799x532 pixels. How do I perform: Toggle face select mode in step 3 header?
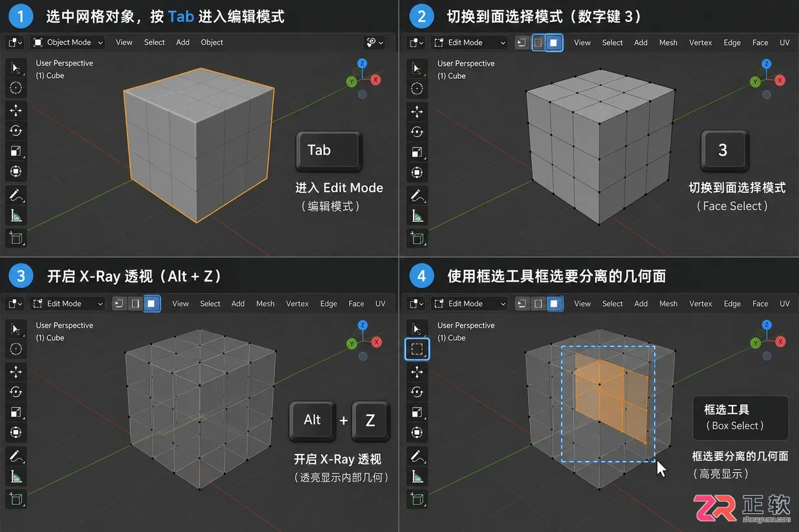(151, 303)
